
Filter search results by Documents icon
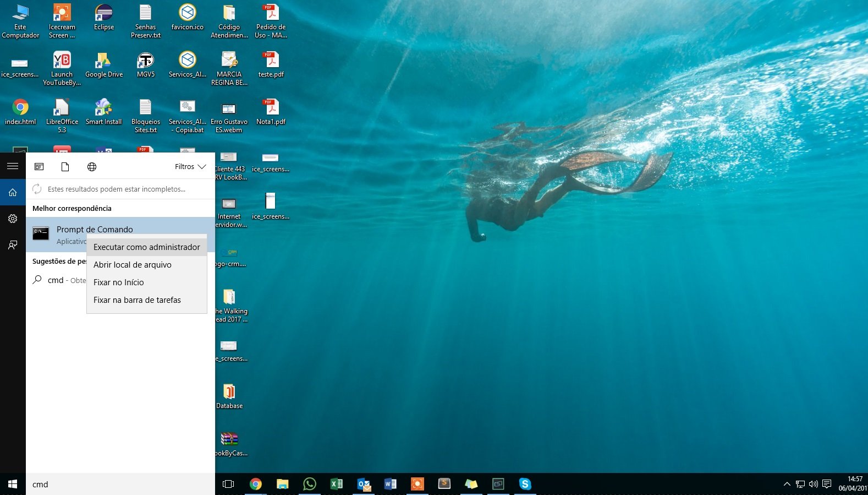[65, 167]
